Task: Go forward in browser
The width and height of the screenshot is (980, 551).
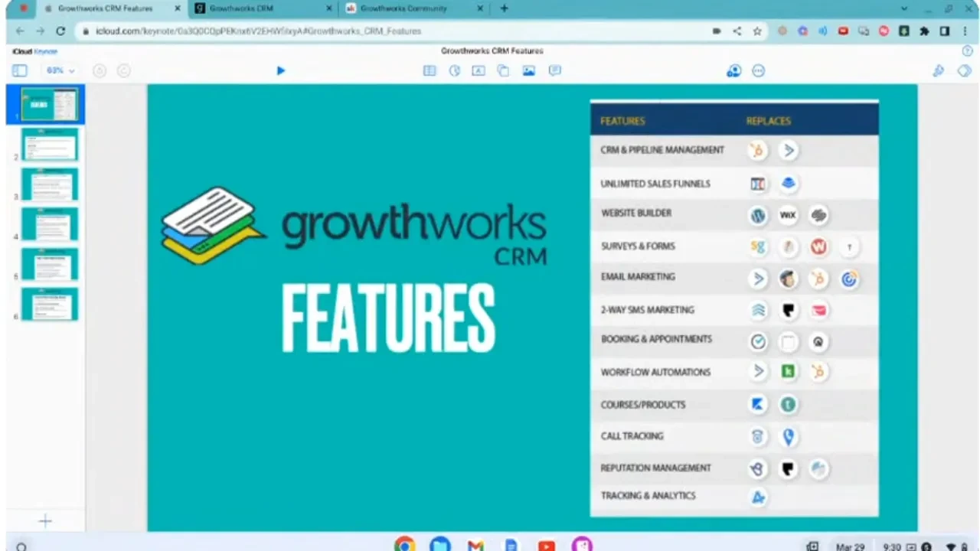Action: (x=40, y=31)
